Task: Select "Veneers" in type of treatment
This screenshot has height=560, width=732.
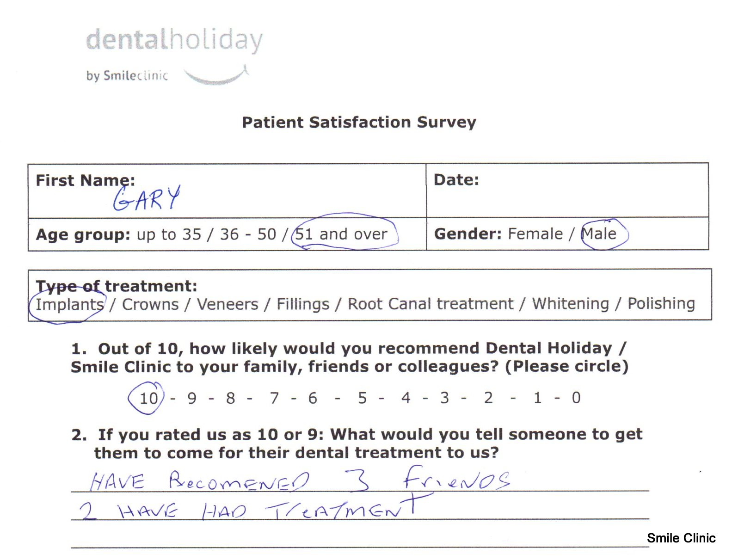Action: pos(228,305)
